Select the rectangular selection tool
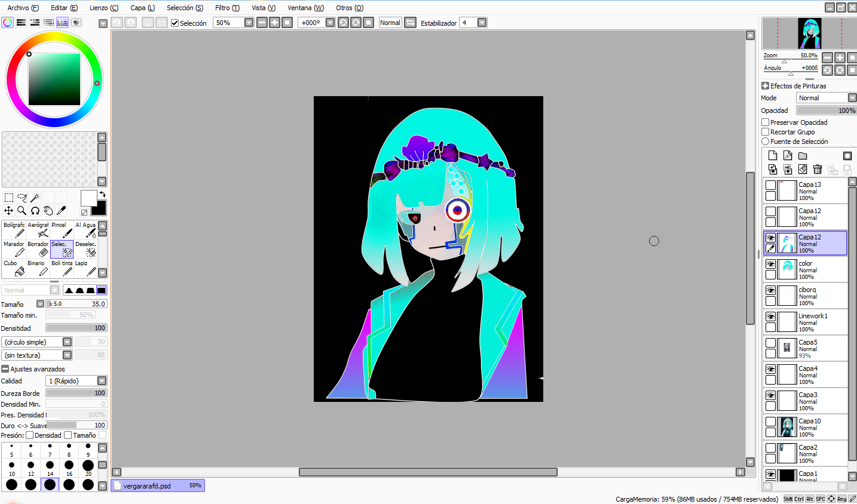Image resolution: width=857 pixels, height=504 pixels. pyautogui.click(x=8, y=198)
